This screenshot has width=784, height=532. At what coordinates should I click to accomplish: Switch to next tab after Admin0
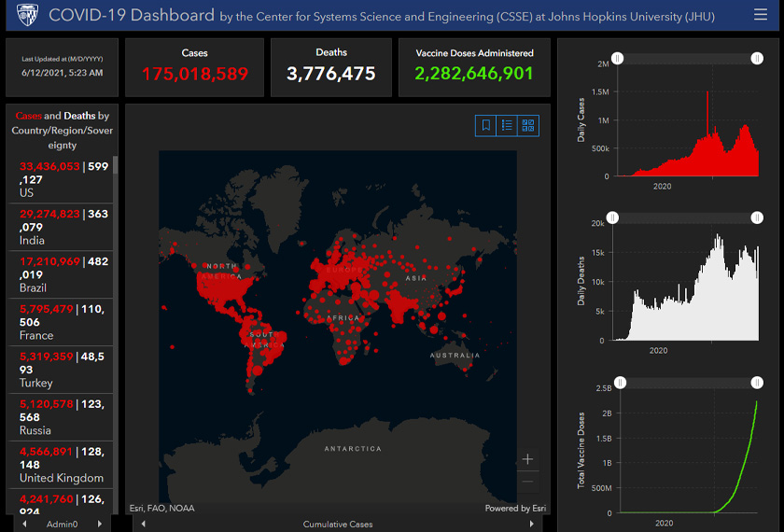[x=100, y=525]
